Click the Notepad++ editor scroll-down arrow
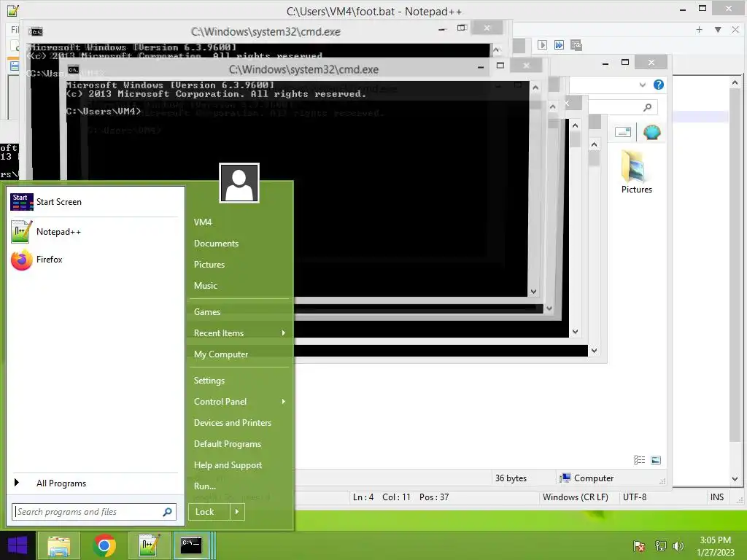Image resolution: width=747 pixels, height=560 pixels. point(735,479)
